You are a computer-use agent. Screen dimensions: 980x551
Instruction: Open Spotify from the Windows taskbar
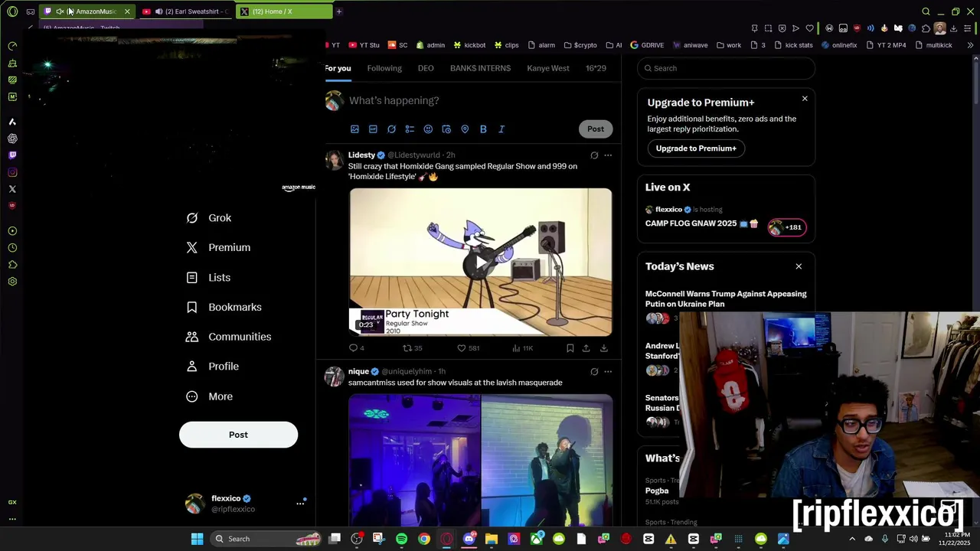[401, 539]
